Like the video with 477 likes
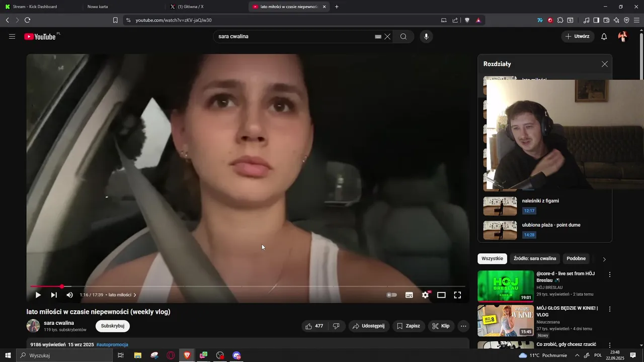 (x=314, y=326)
